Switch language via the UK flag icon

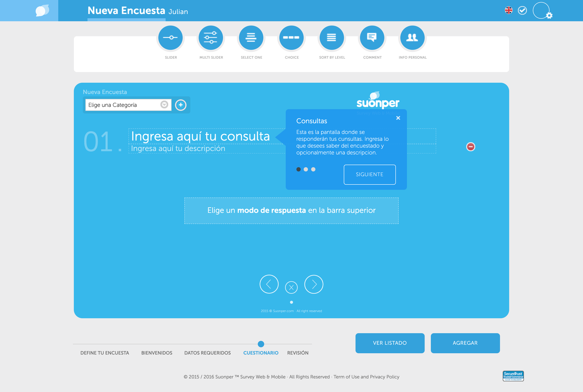pos(509,10)
